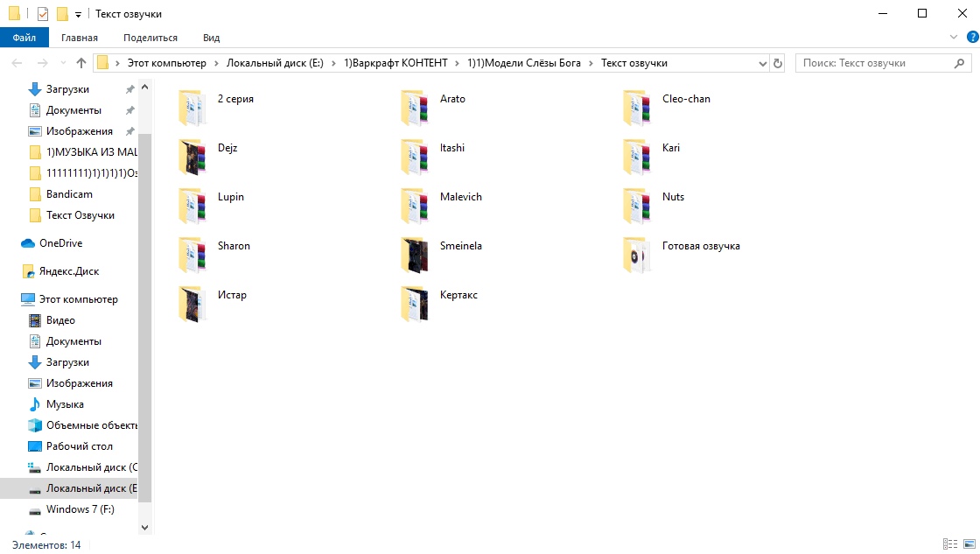The width and height of the screenshot is (980, 554).
Task: Open the Истар folder icon
Action: tap(192, 304)
